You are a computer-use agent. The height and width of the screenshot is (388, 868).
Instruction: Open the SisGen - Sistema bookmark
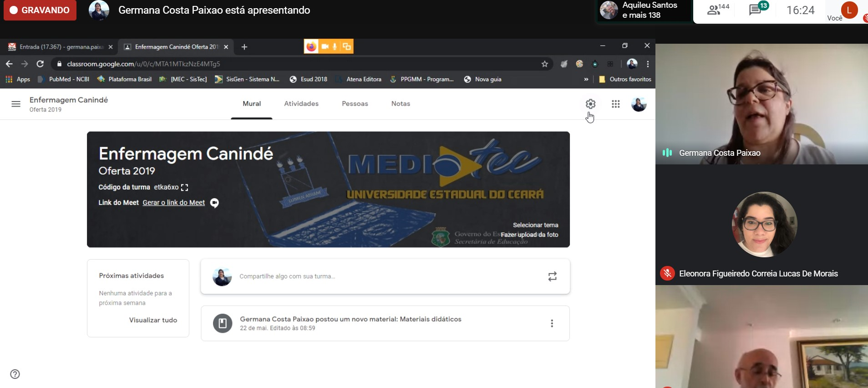tap(247, 79)
